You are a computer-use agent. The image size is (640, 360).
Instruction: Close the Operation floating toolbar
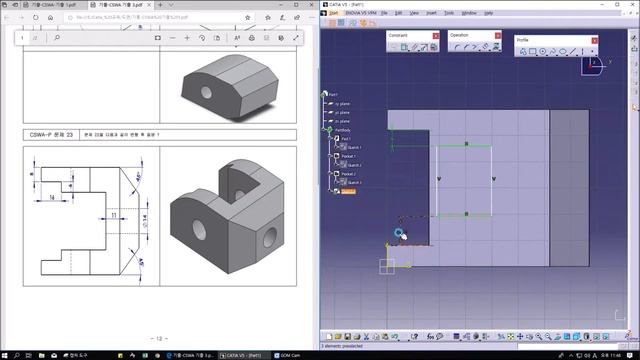tap(498, 36)
